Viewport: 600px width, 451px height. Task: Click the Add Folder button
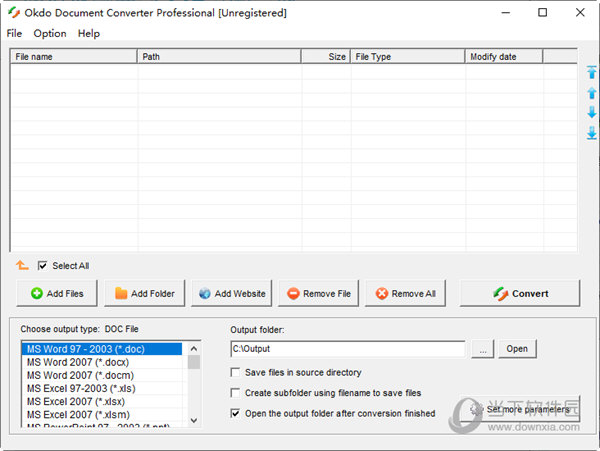(x=145, y=293)
